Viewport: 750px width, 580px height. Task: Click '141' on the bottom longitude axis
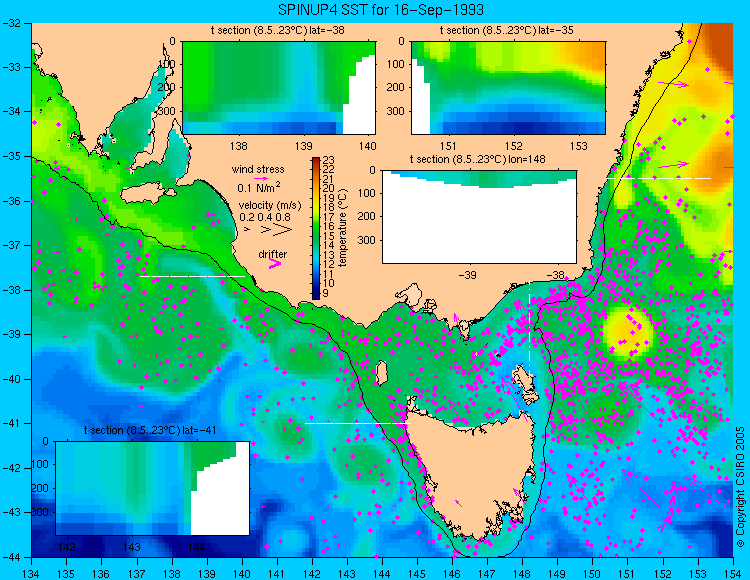pyautogui.click(x=277, y=574)
